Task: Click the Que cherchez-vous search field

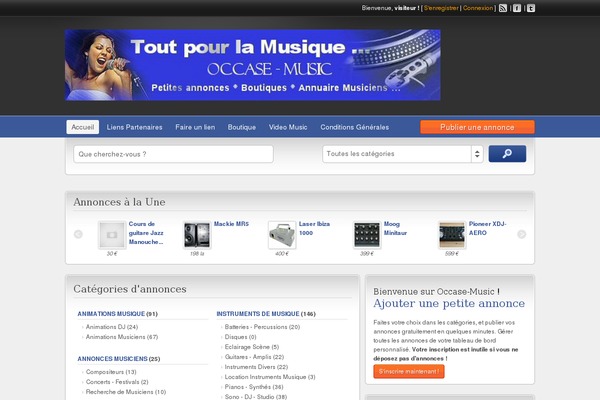Action: [173, 154]
